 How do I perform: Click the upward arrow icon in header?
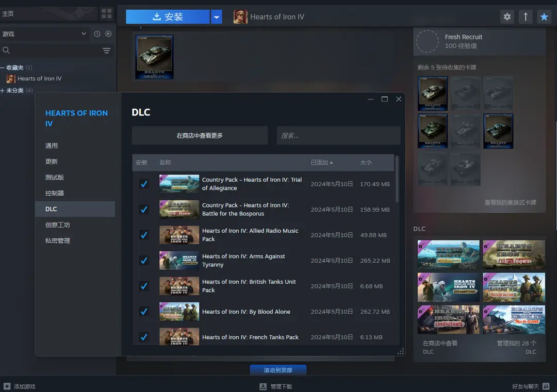[x=526, y=16]
